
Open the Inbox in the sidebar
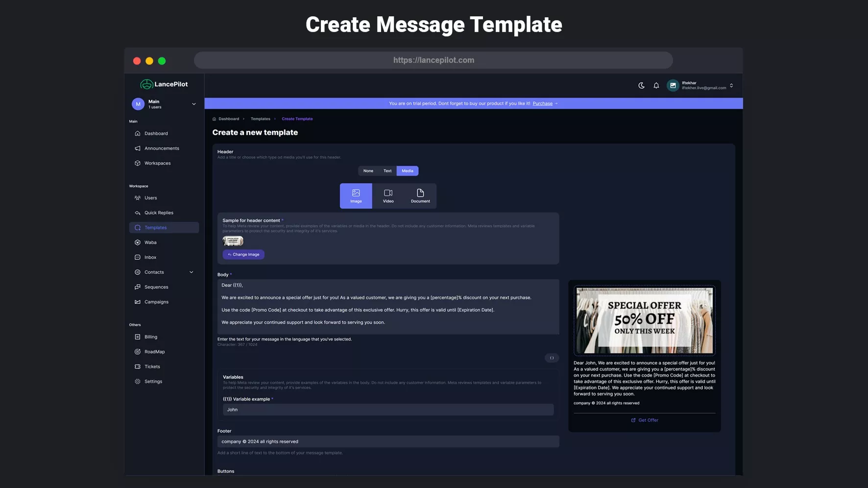(x=150, y=257)
